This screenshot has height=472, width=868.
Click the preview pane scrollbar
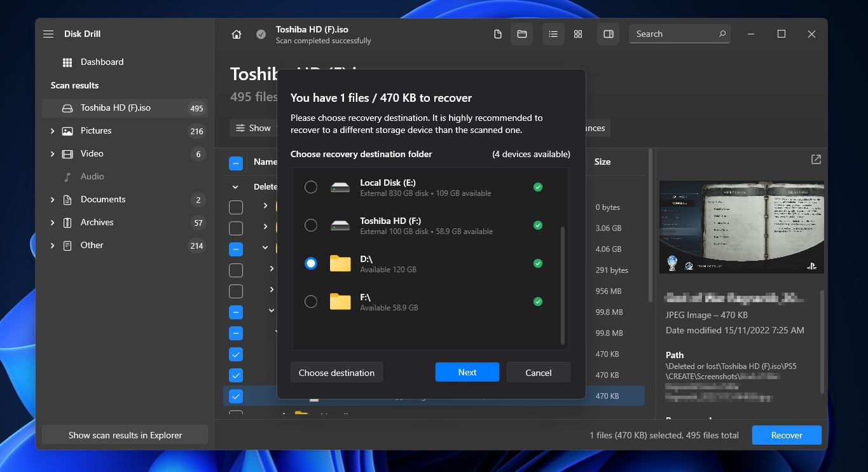coord(823,342)
